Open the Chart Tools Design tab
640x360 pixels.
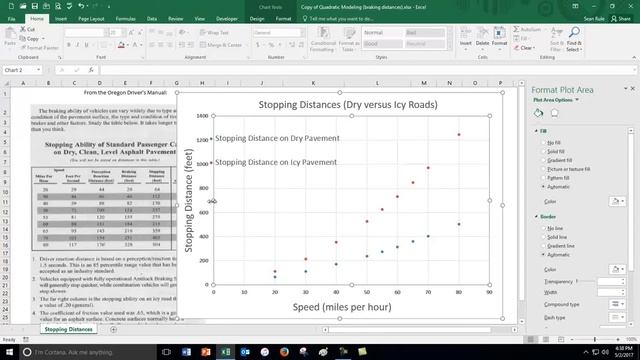[257, 19]
